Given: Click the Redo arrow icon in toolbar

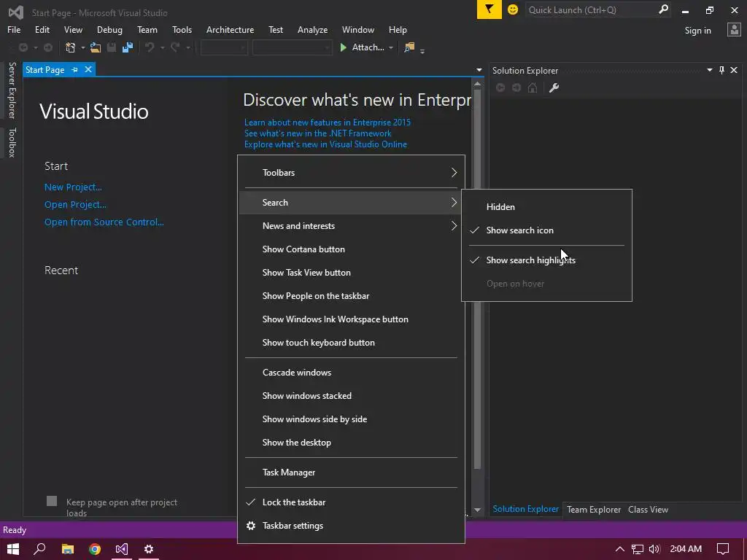Looking at the screenshot, I should [175, 47].
